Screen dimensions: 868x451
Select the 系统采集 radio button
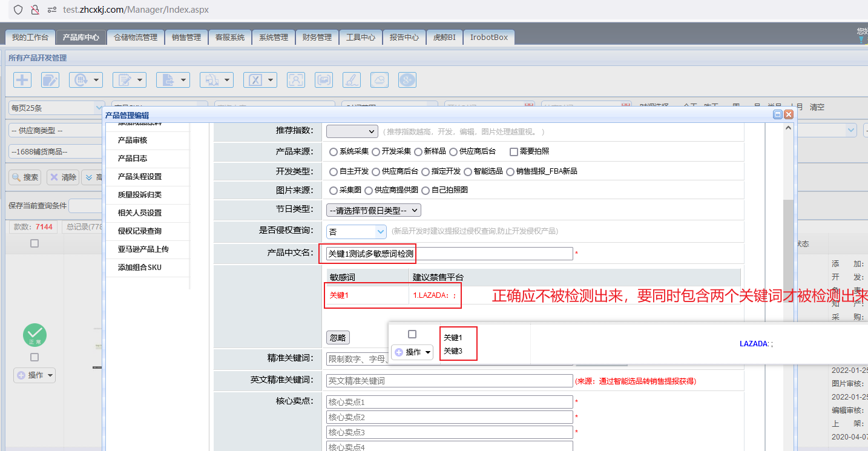[x=334, y=152]
